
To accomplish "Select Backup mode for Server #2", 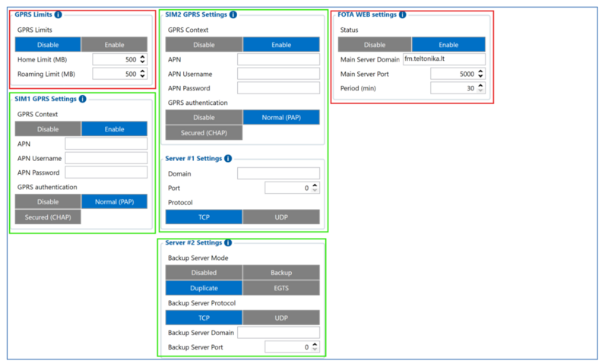I will pos(281,273).
